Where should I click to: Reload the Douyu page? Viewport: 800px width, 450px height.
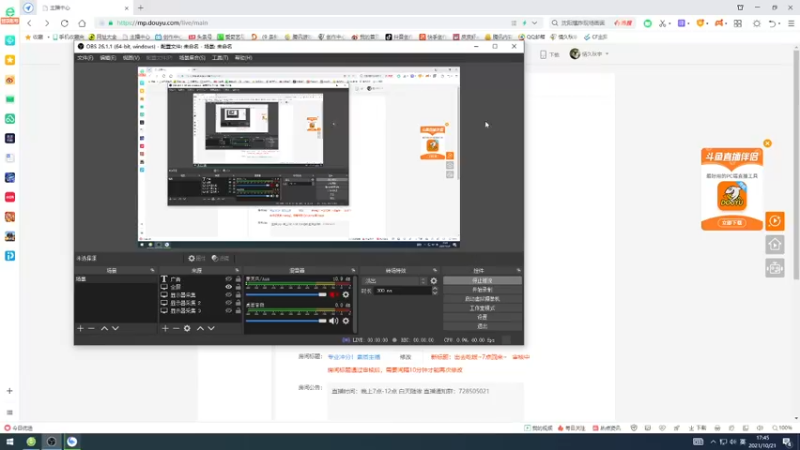pos(64,23)
